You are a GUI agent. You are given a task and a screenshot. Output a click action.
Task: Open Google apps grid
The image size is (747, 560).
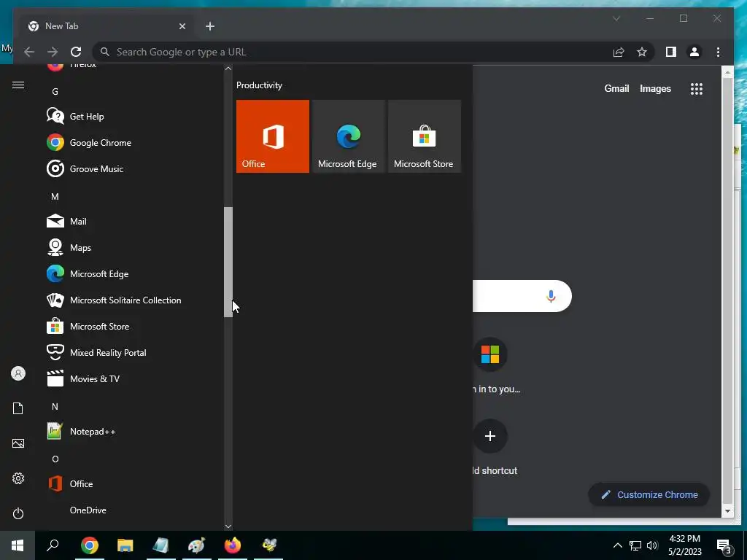697,88
